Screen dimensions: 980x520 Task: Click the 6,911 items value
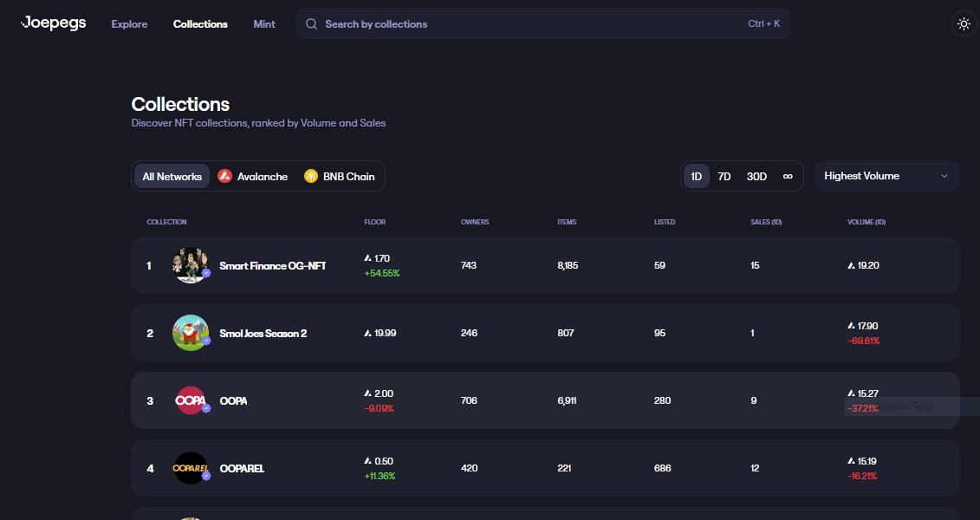click(567, 400)
